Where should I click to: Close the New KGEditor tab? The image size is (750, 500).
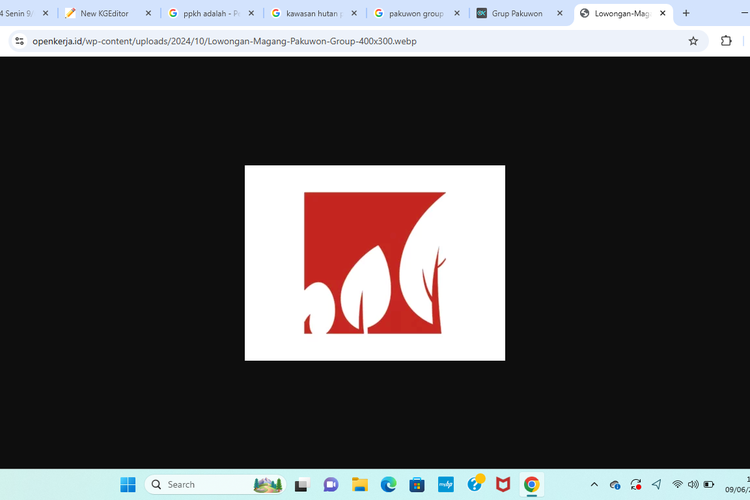148,13
